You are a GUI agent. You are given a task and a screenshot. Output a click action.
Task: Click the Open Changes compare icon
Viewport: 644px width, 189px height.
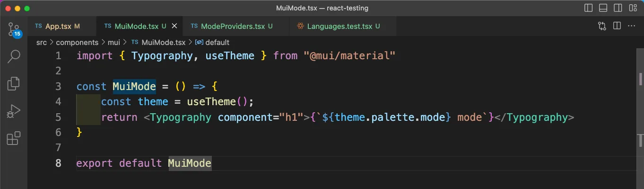(x=602, y=26)
